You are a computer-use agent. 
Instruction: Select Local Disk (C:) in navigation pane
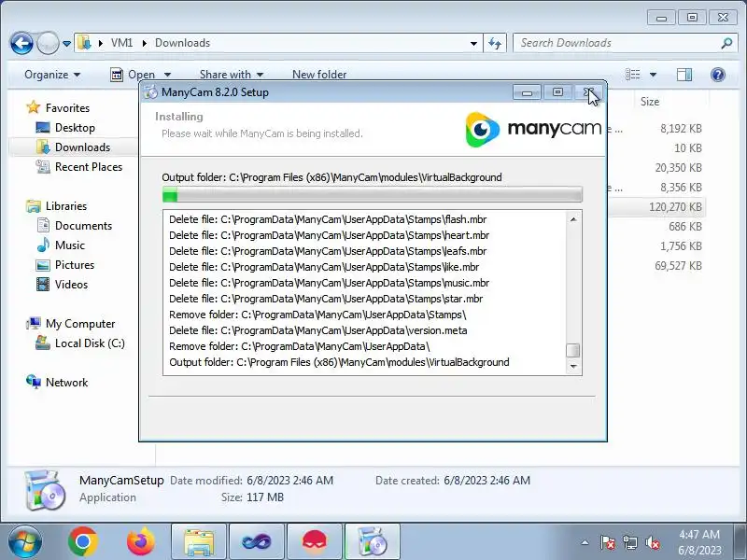[x=90, y=343]
